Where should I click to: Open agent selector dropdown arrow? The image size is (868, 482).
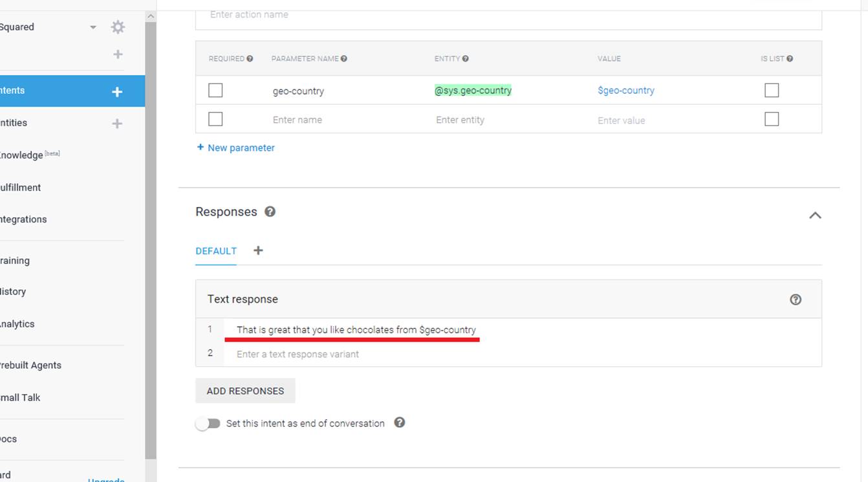(x=93, y=27)
